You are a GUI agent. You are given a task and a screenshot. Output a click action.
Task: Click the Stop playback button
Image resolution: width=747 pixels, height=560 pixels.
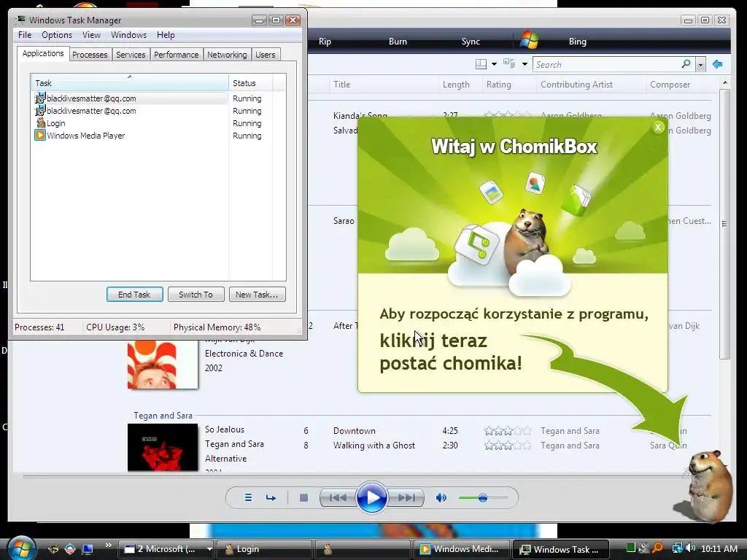(x=303, y=497)
